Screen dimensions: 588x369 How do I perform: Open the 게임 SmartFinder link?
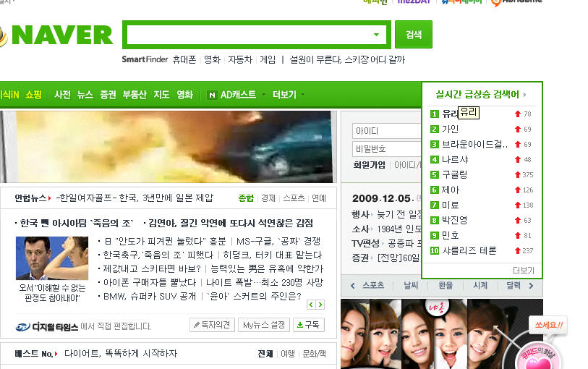pyautogui.click(x=268, y=59)
